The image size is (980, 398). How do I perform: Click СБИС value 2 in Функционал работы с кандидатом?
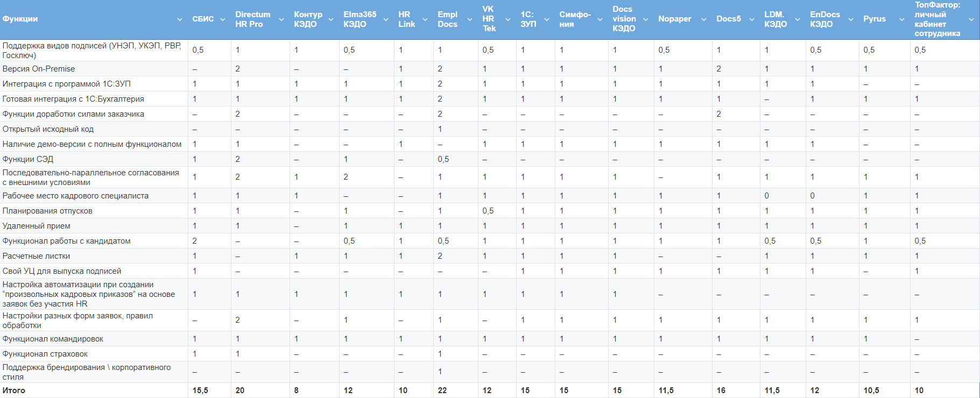195,241
